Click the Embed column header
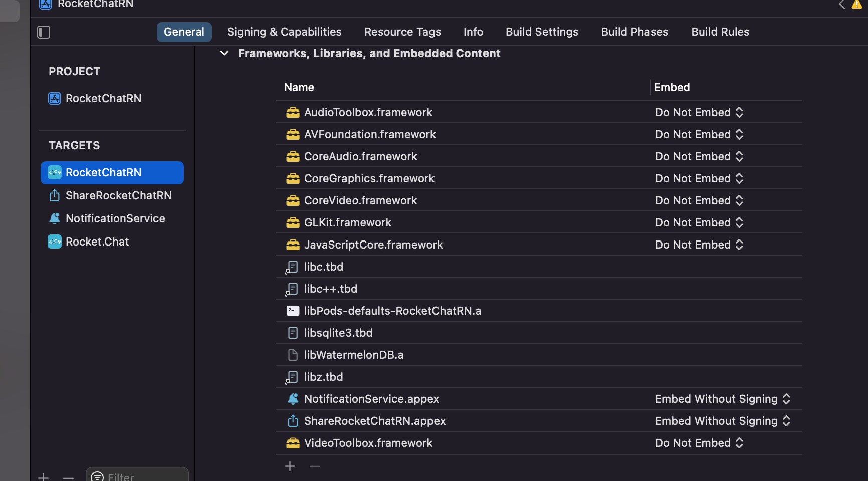Image resolution: width=868 pixels, height=481 pixels. click(672, 87)
